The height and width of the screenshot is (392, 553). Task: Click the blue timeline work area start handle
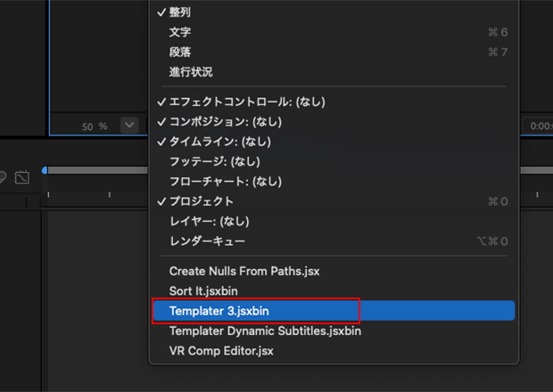(x=45, y=170)
